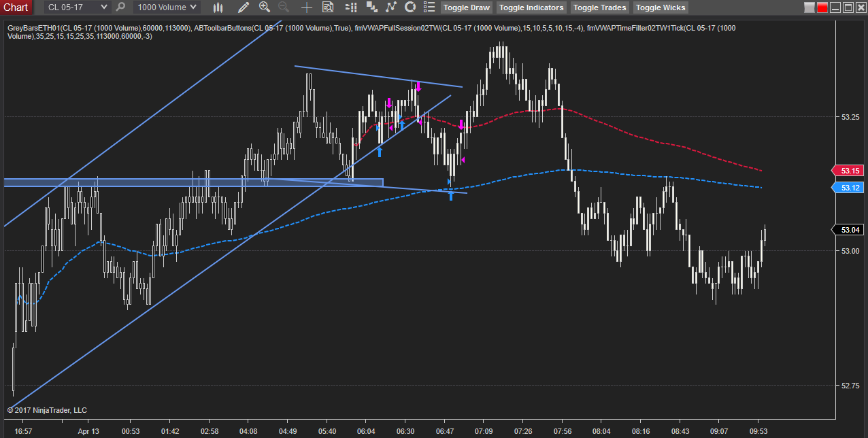Open the strategies circular icon
This screenshot has width=868, height=438.
[410, 7]
